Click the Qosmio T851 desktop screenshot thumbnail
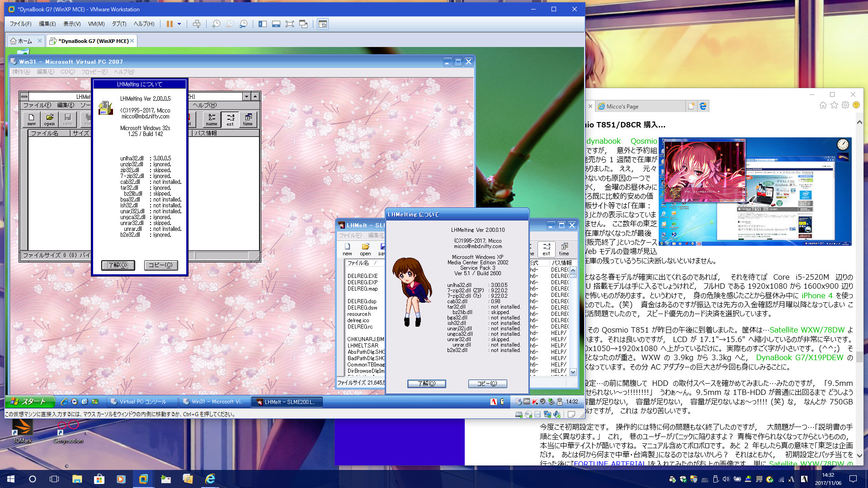Viewport: 868px width, 488px height. pyautogui.click(x=755, y=192)
